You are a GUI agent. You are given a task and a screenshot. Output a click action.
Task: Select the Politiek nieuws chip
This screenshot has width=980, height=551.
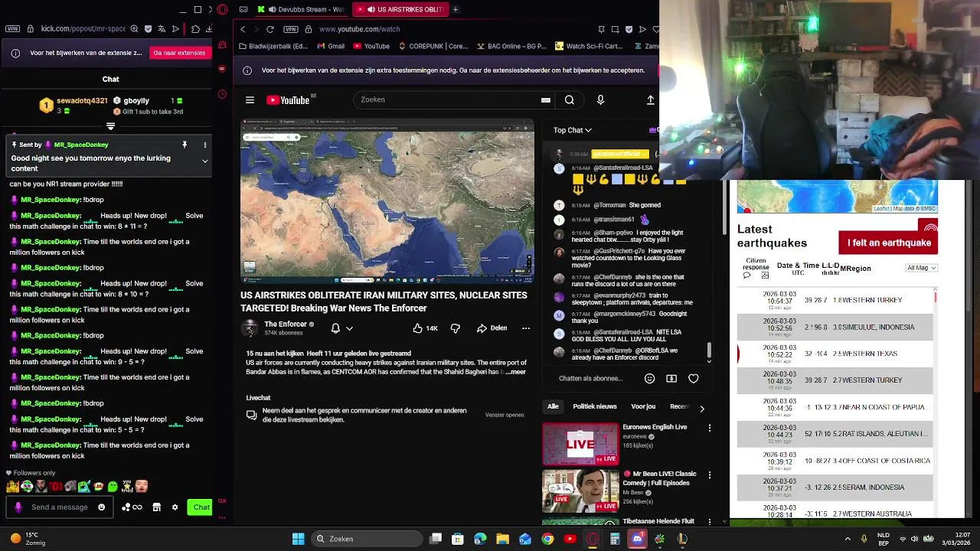[595, 406]
